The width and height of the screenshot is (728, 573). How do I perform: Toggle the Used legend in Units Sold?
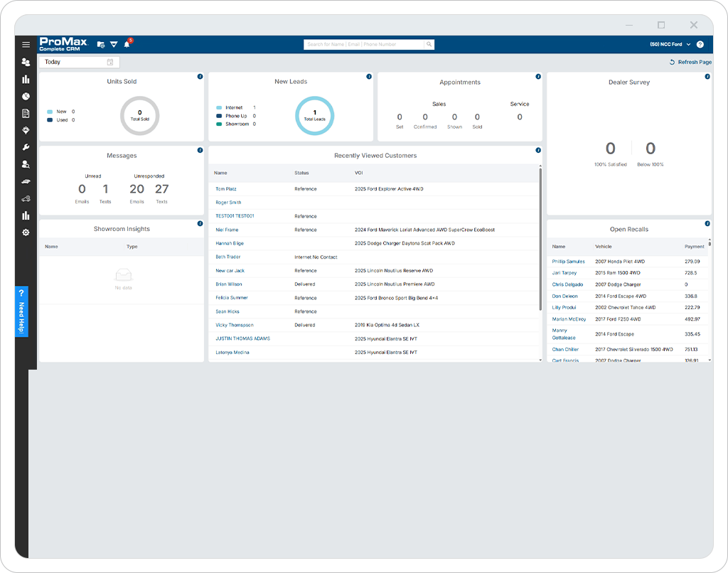click(61, 120)
